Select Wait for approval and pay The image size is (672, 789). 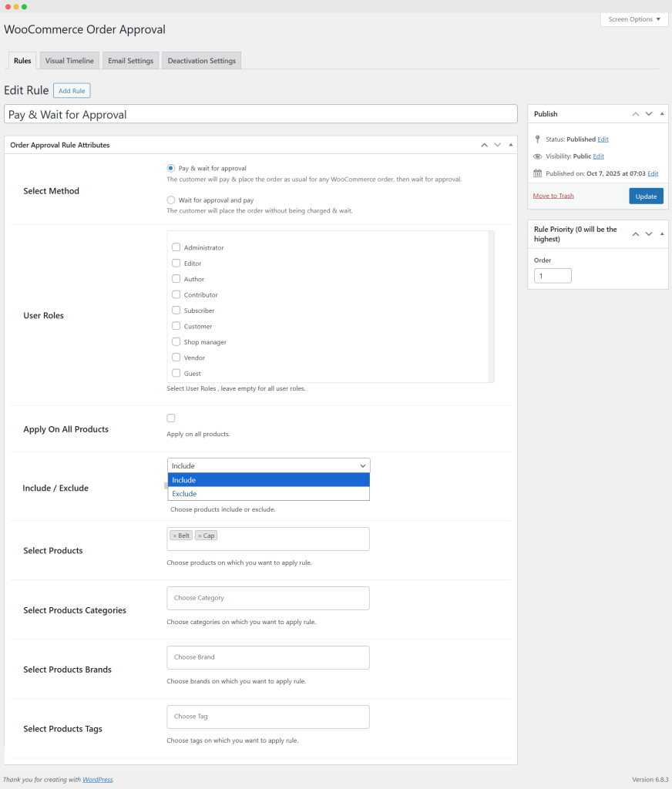coord(171,200)
